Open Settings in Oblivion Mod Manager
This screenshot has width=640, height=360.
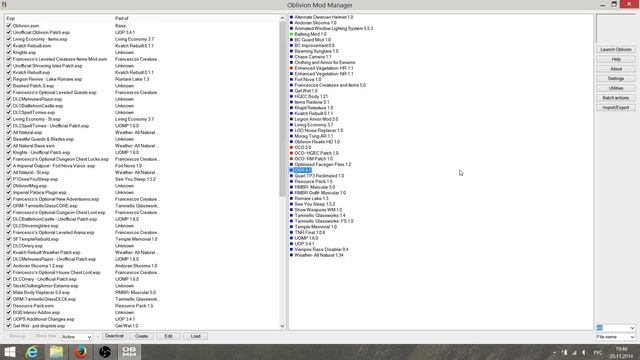616,78
